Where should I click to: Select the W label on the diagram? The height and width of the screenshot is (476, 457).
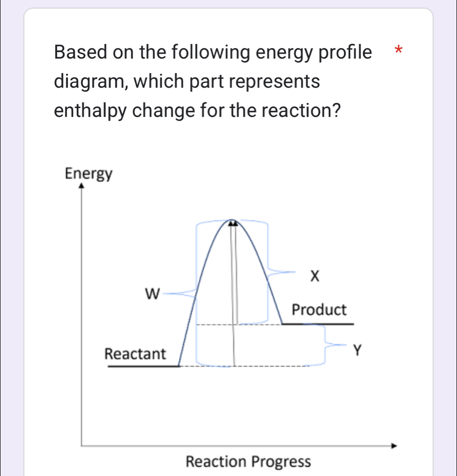point(152,294)
